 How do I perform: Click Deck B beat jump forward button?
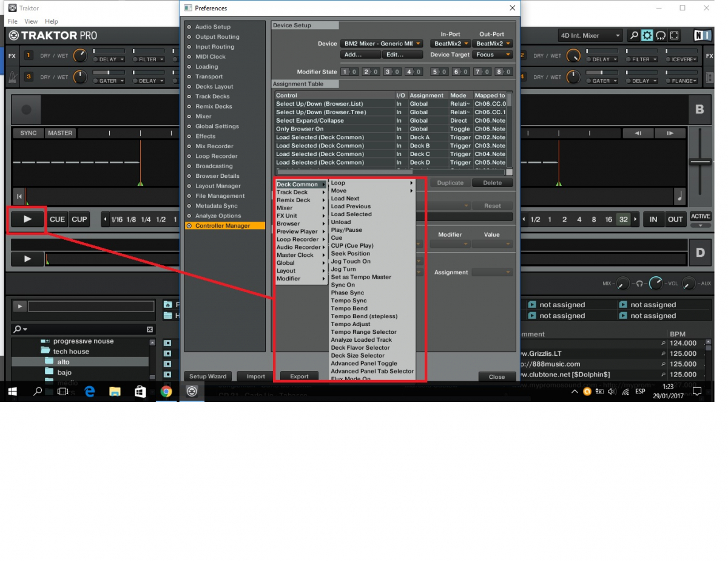pyautogui.click(x=670, y=133)
